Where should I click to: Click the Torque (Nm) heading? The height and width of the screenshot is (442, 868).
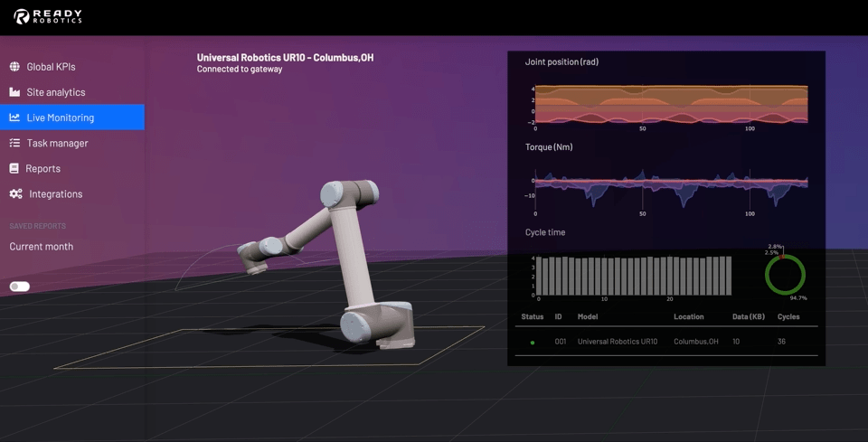[x=549, y=147]
